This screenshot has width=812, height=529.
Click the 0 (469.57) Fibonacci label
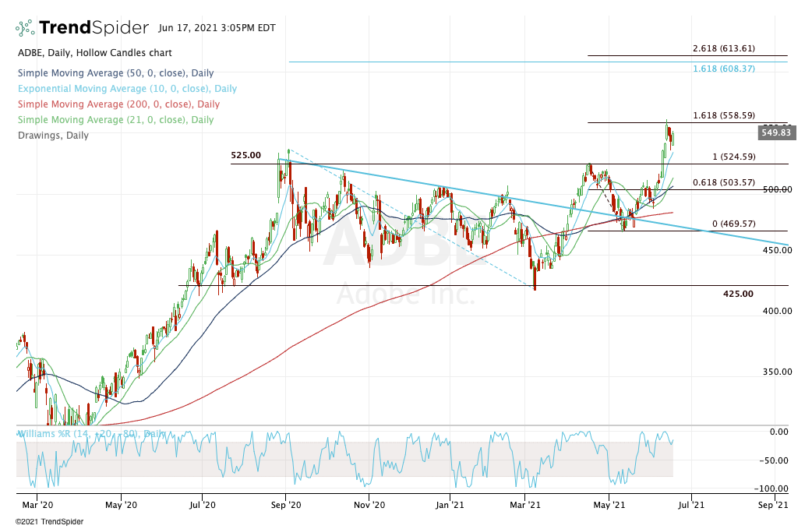tap(734, 224)
